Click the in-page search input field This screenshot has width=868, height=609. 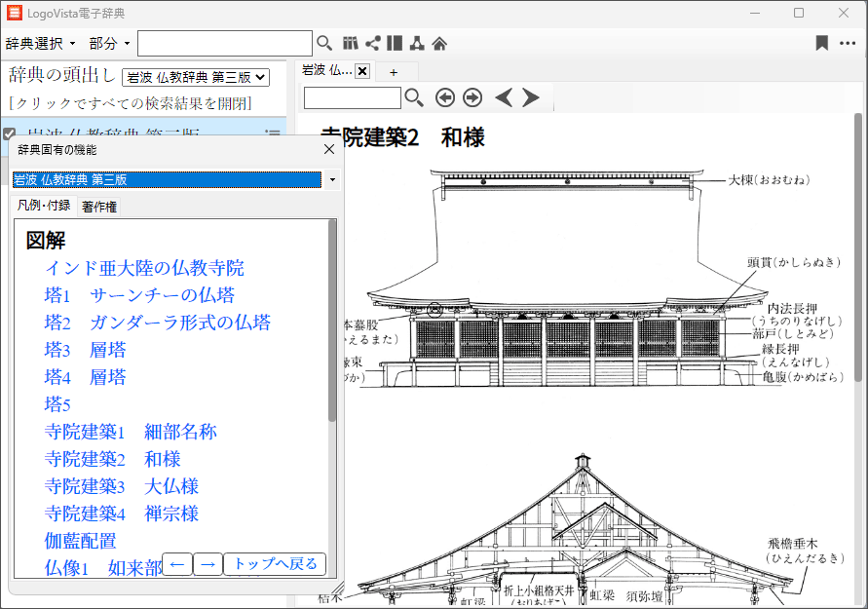pyautogui.click(x=352, y=97)
